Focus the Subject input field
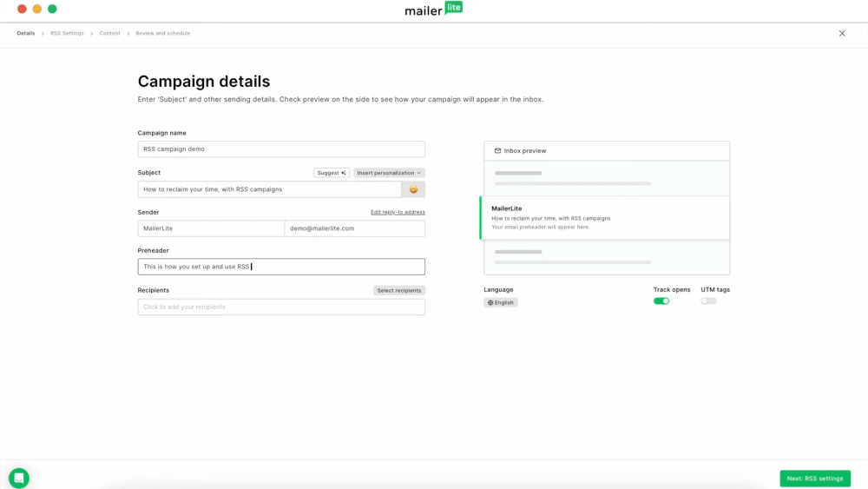Screen dimensions: 868x489 270,189
